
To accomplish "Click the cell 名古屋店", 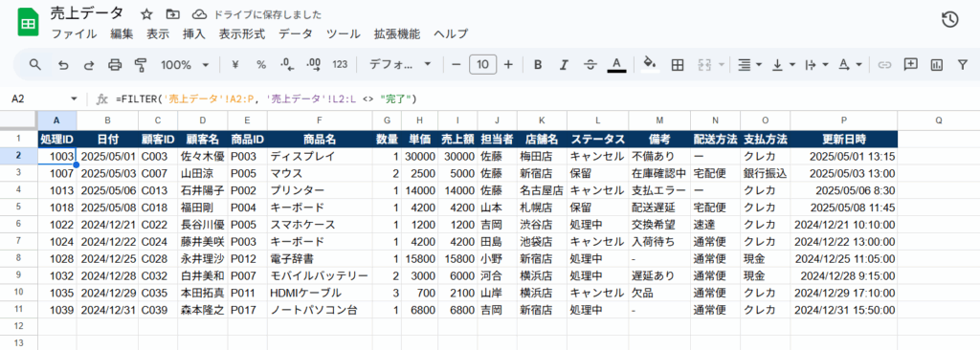I will click(x=542, y=190).
